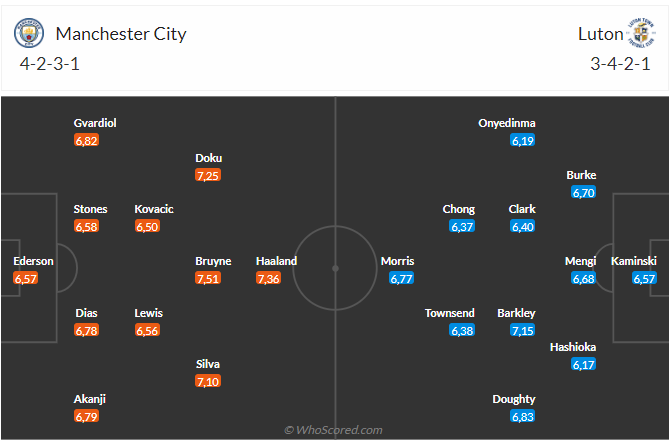
Task: Select Burke's 6,70 rating badge
Action: coord(583,193)
